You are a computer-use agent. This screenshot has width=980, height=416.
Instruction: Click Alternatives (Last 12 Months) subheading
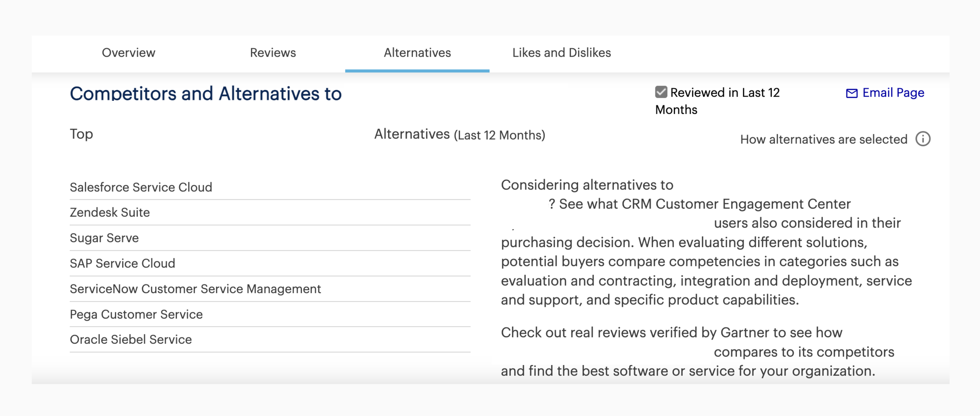459,135
